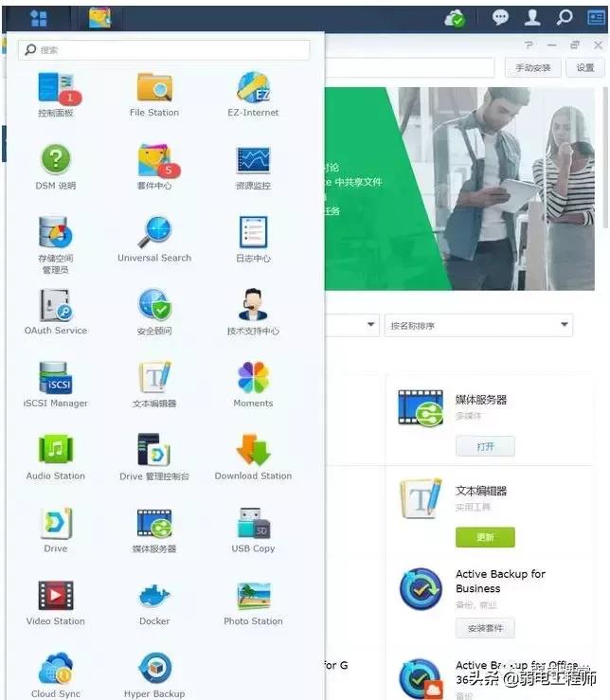Open notifications chat bubble icon
This screenshot has height=700, width=610.
pos(500,18)
